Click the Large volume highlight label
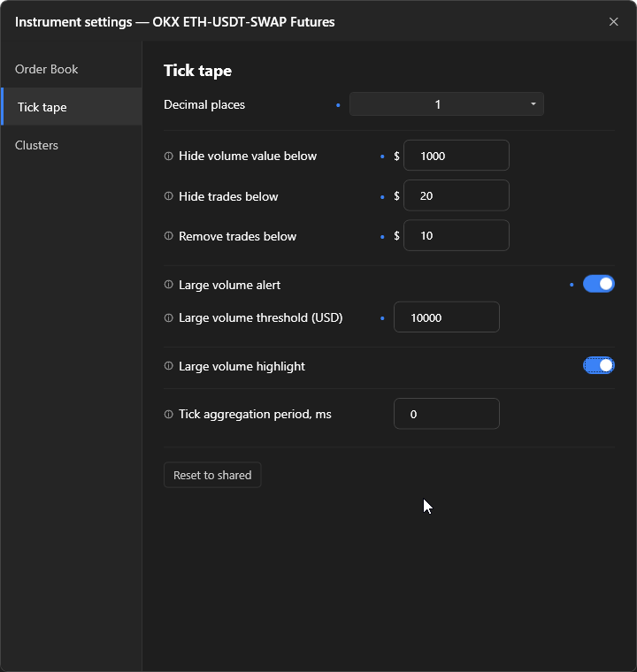The width and height of the screenshot is (637, 672). coord(242,366)
